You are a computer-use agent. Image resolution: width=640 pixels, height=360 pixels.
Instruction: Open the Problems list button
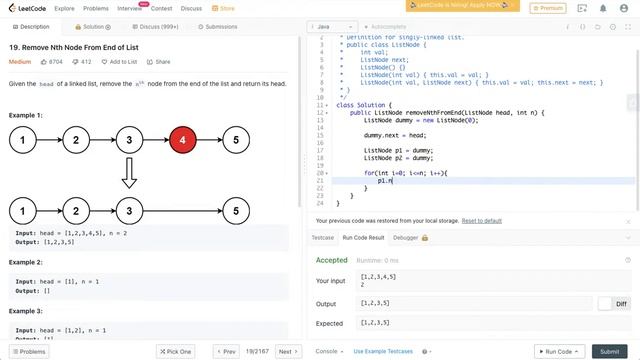coord(29,351)
